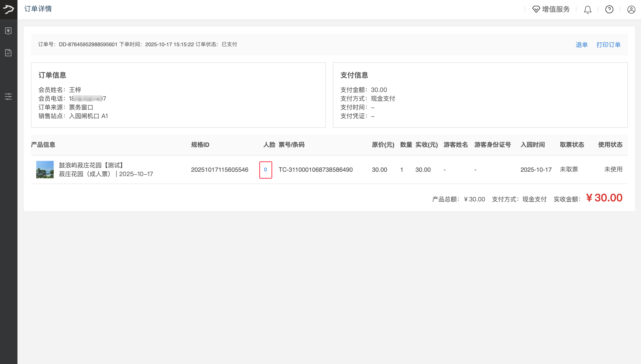Open the user account avatar icon
This screenshot has height=364, width=641.
click(x=631, y=10)
